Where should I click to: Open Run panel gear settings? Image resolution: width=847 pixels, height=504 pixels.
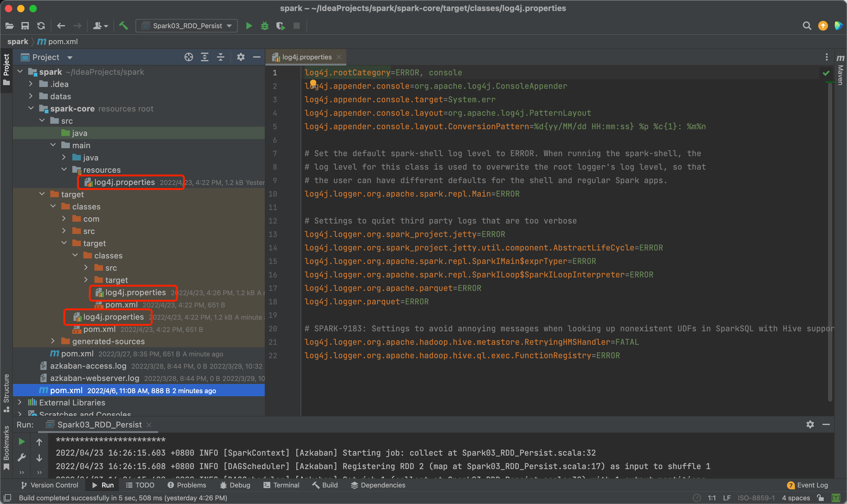click(810, 424)
